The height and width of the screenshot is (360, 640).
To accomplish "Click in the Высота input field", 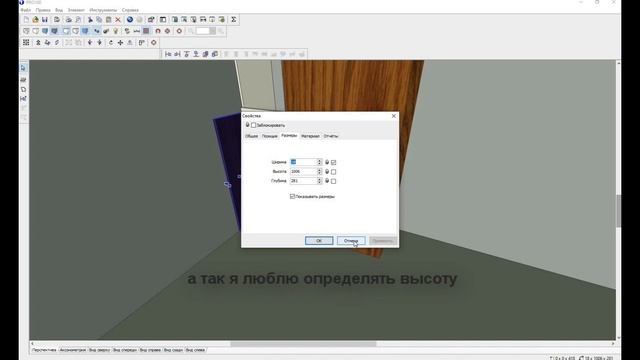I will coord(303,171).
